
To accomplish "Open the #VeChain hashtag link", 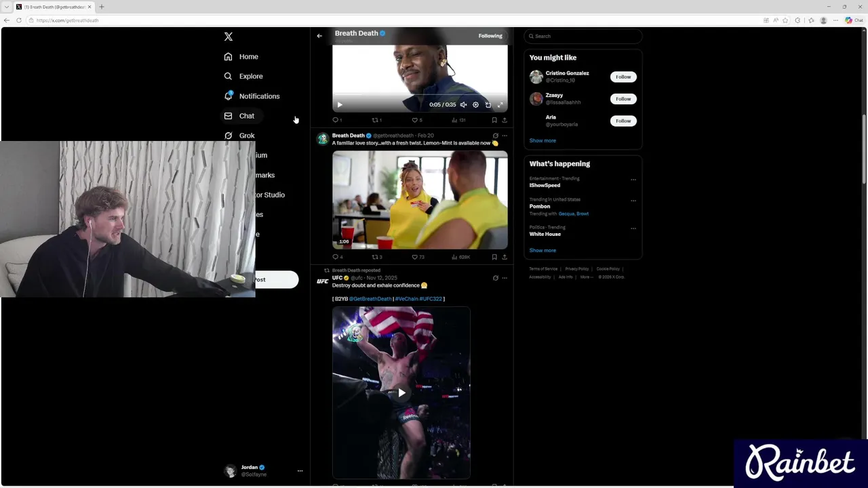I will click(x=406, y=299).
